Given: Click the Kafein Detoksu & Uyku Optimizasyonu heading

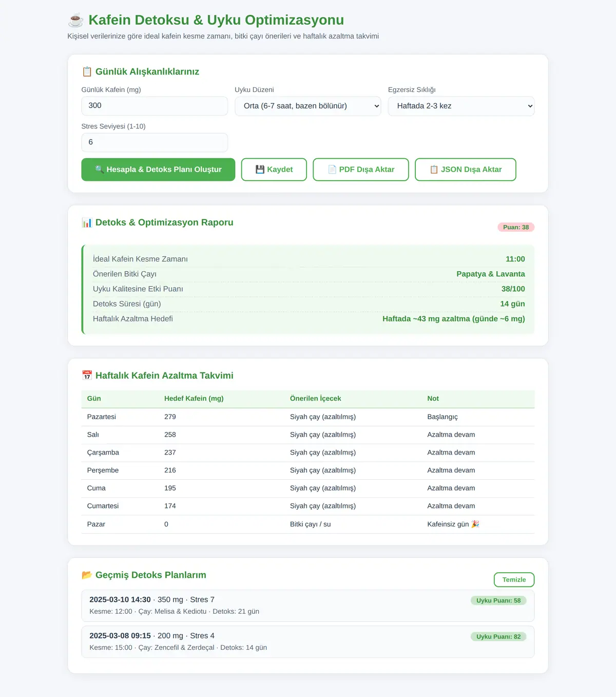Looking at the screenshot, I should tap(216, 20).
